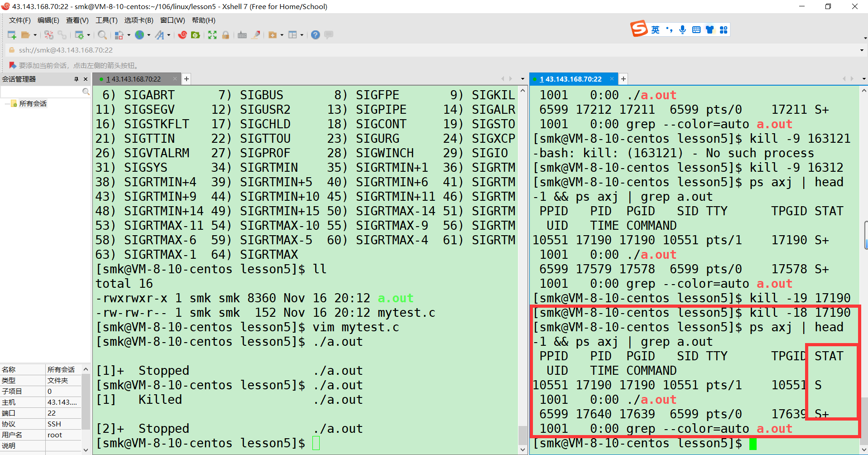Open Sogou toolbox grid icon
868x455 pixels.
724,30
